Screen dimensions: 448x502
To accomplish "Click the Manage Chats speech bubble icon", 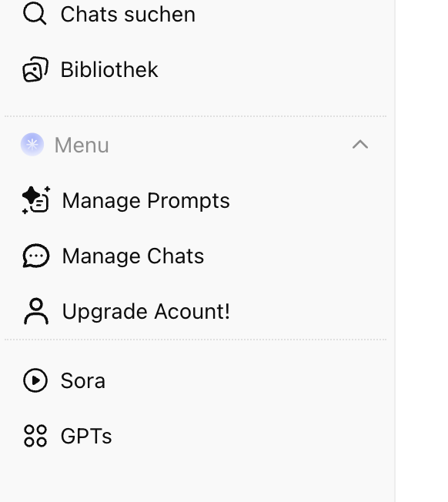I will pyautogui.click(x=36, y=256).
